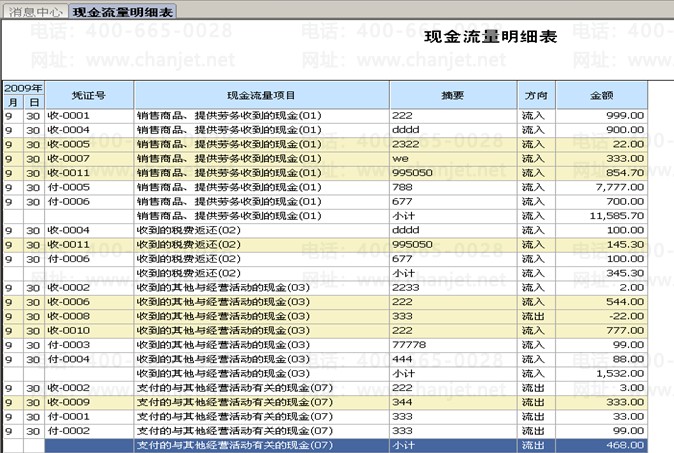Click amount cell 777.00
The height and width of the screenshot is (453, 674).
601,331
